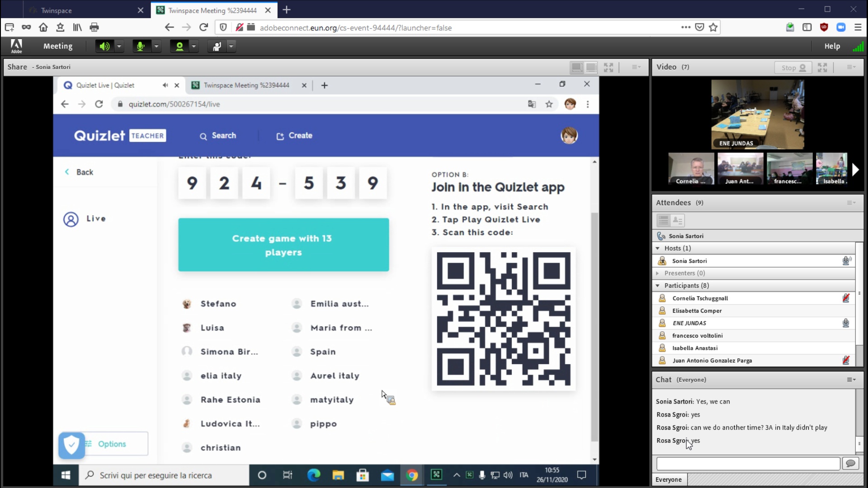The image size is (868, 488).
Task: Collapse the Participants (8) group
Action: click(x=658, y=286)
